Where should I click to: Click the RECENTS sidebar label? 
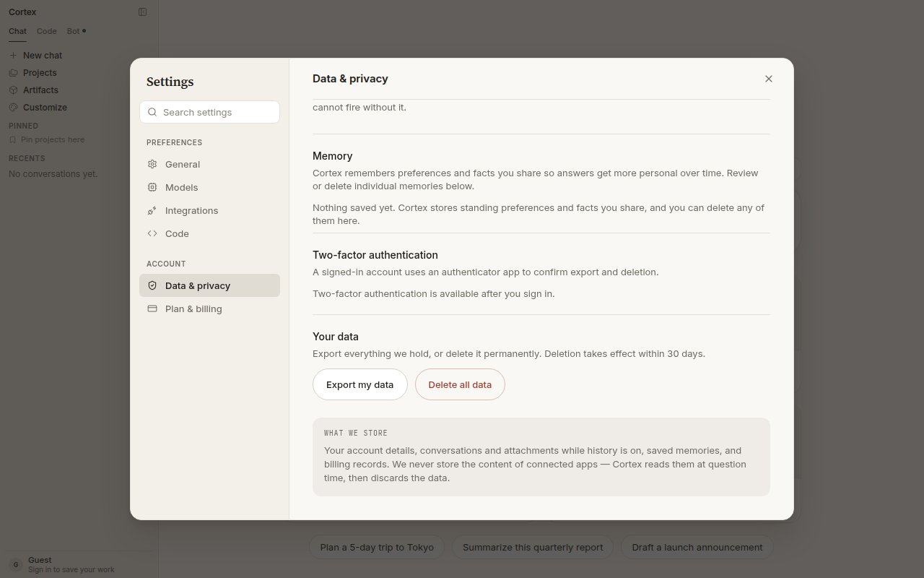point(27,158)
